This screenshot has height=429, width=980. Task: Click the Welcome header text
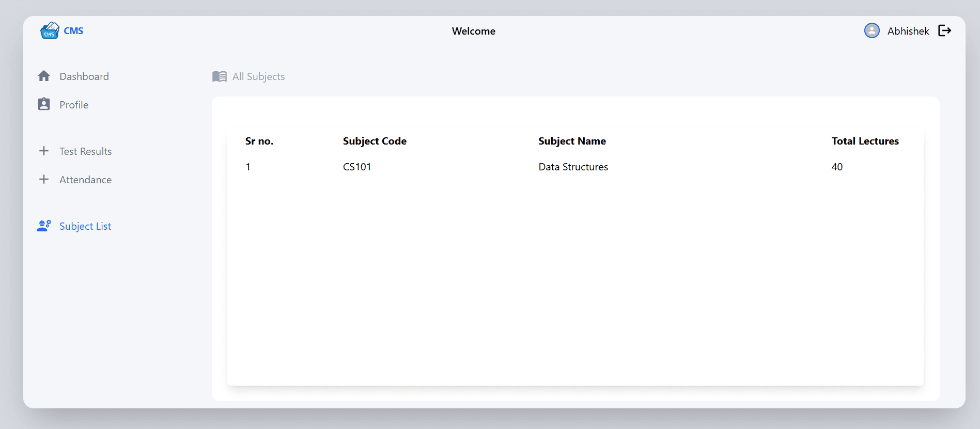[x=474, y=31]
